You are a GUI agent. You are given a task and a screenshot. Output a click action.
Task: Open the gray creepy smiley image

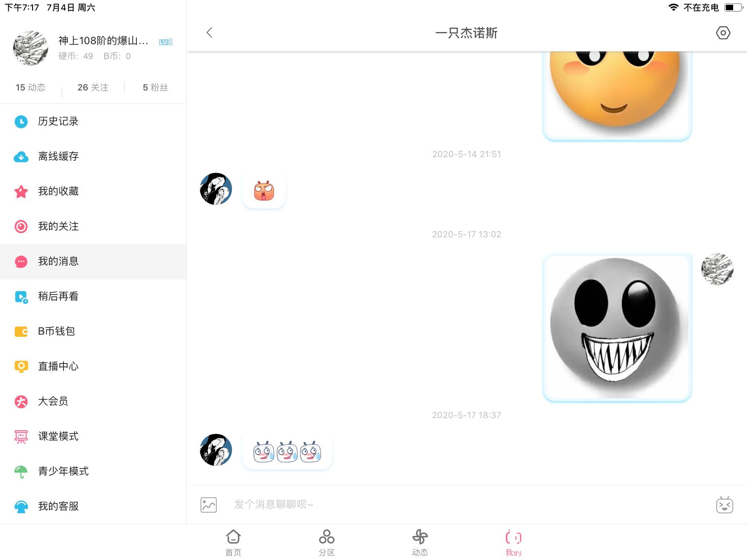coord(617,327)
